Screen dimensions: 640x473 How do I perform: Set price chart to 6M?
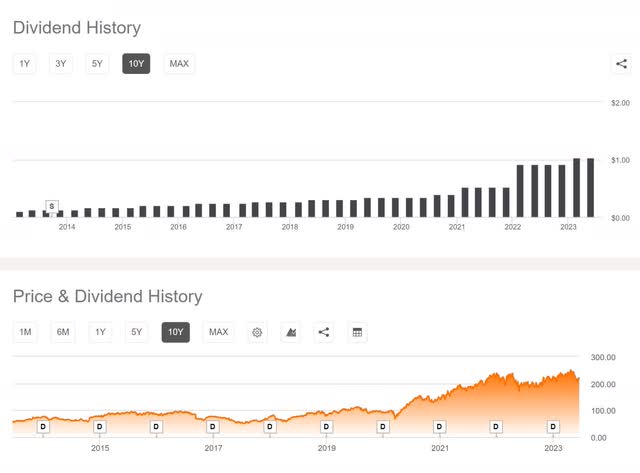63,332
